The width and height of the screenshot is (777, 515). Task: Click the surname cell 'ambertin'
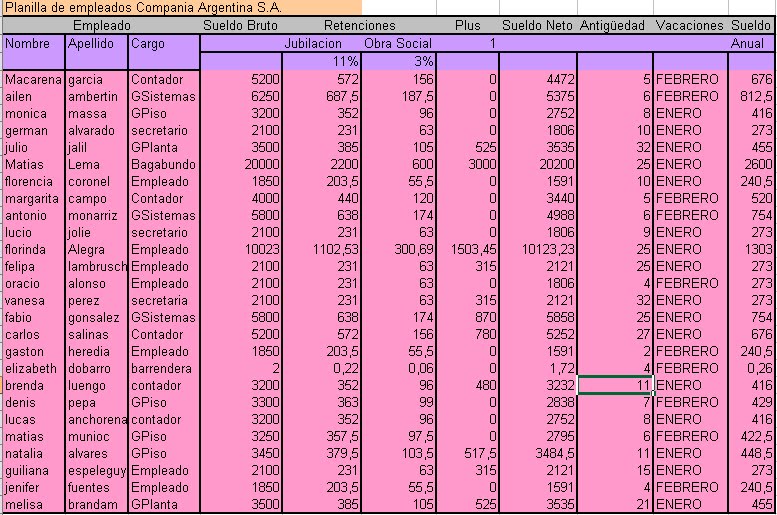[x=96, y=96]
